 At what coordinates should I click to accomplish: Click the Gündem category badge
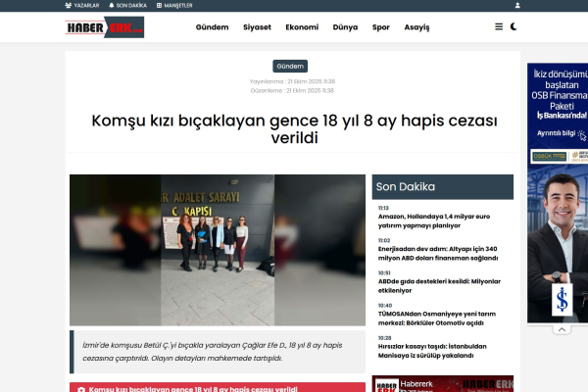[x=290, y=66]
